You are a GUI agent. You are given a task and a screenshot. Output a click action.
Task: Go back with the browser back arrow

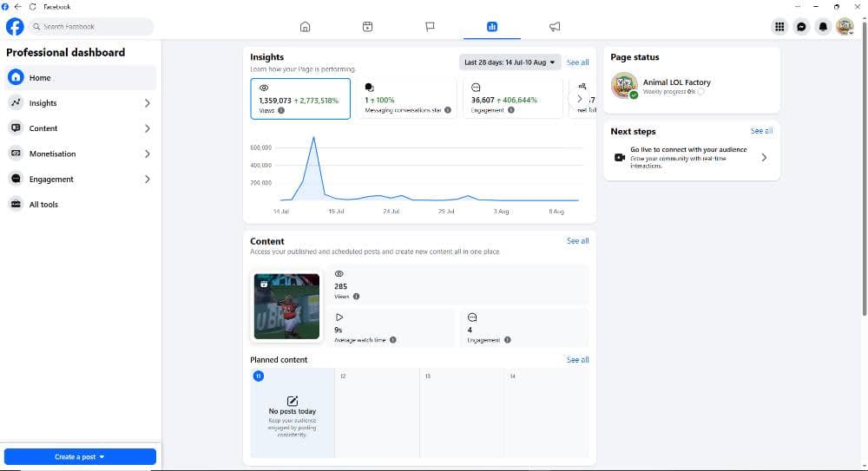tap(17, 7)
